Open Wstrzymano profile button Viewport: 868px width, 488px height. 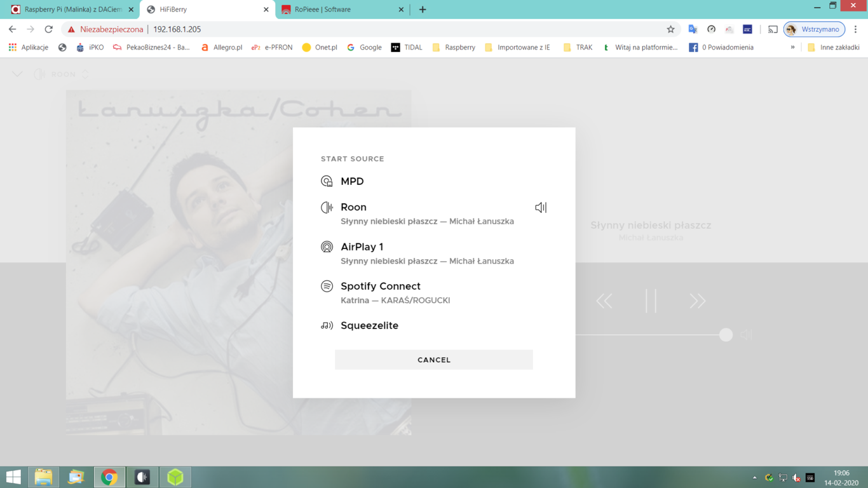[x=814, y=29]
